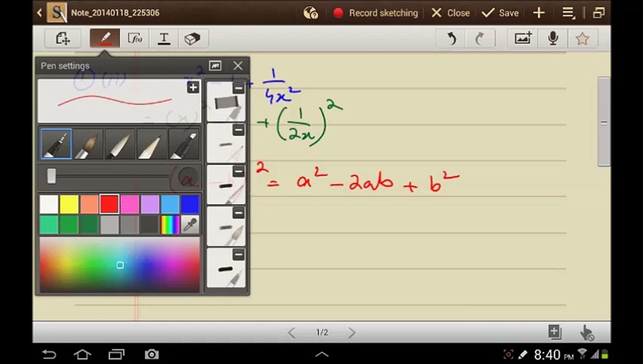Image resolution: width=643 pixels, height=364 pixels.
Task: Close the Pen settings panel
Action: [238, 66]
